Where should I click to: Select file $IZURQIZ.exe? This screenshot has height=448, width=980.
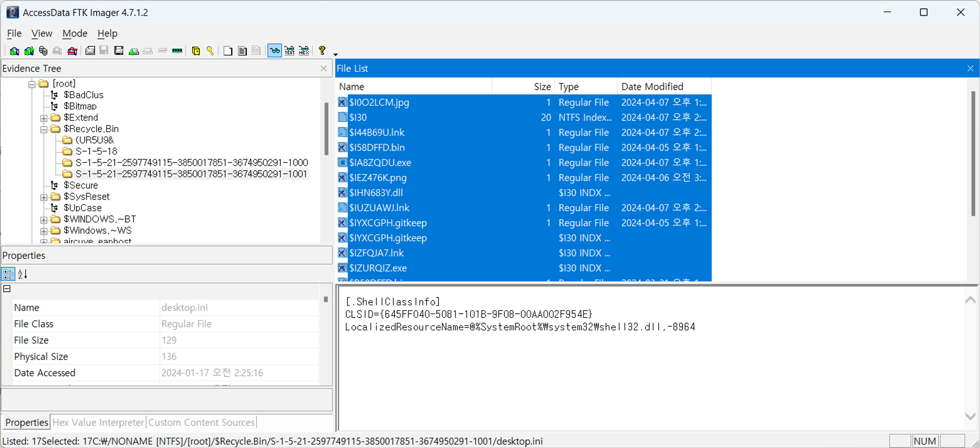[x=378, y=268]
